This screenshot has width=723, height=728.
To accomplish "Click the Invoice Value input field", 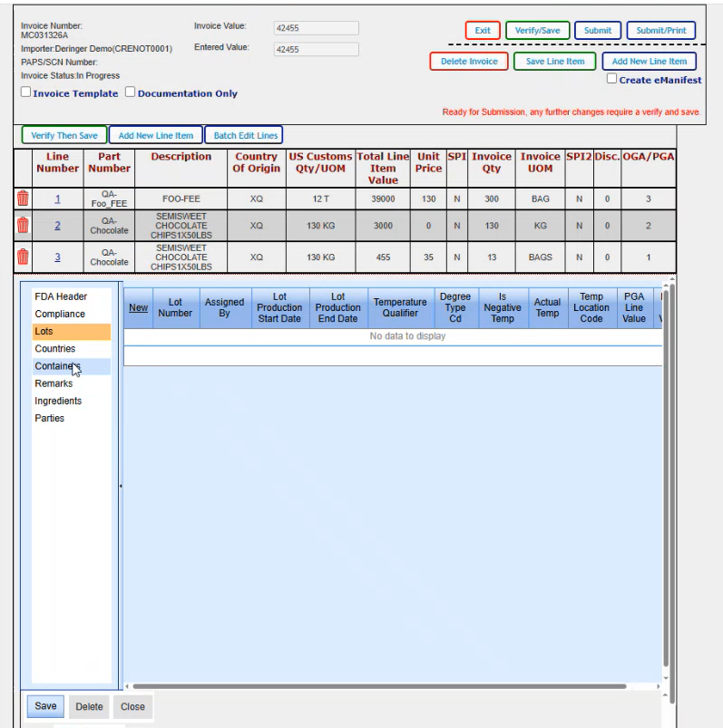I will pos(316,28).
